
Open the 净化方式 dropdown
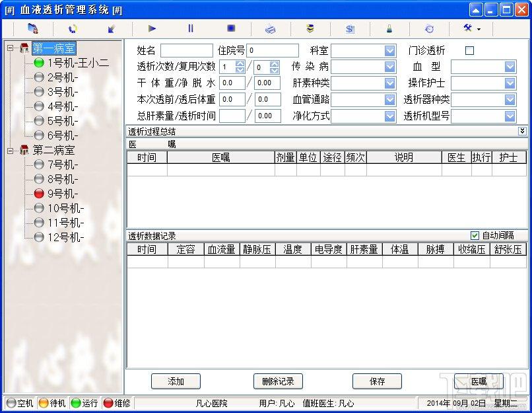click(390, 116)
